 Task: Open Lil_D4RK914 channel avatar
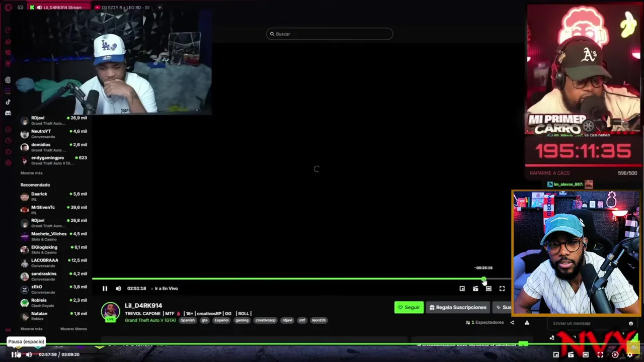tap(110, 312)
